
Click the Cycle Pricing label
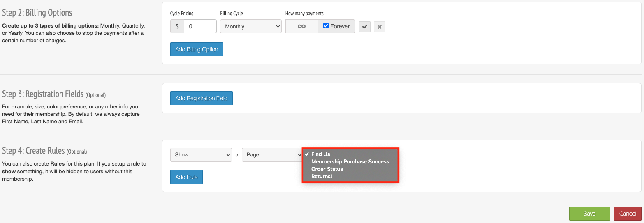[x=182, y=14]
